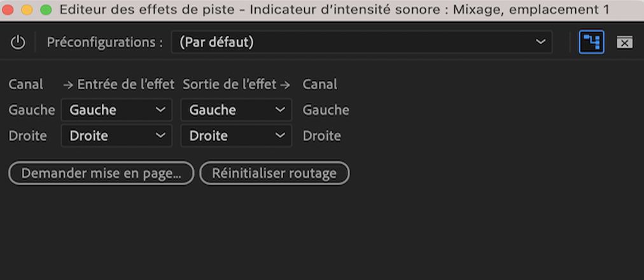Expand the Droite effect output dropdown
This screenshot has width=644, height=280.
click(x=236, y=136)
